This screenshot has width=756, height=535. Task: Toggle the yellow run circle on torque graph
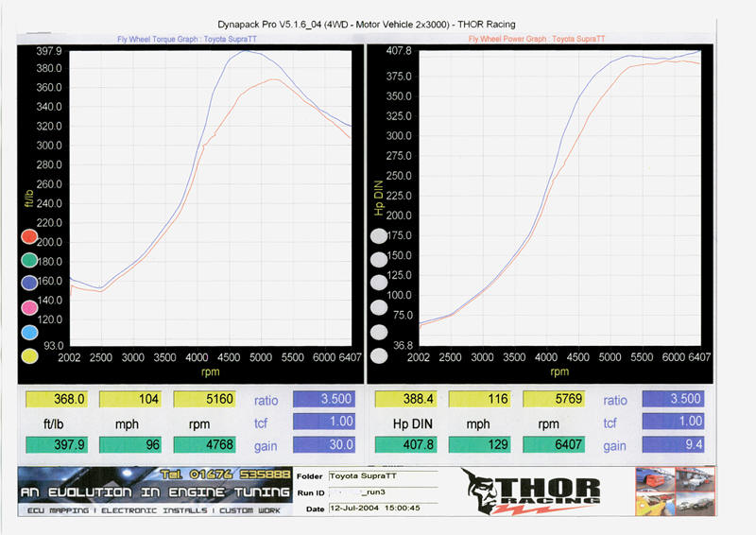pyautogui.click(x=28, y=356)
